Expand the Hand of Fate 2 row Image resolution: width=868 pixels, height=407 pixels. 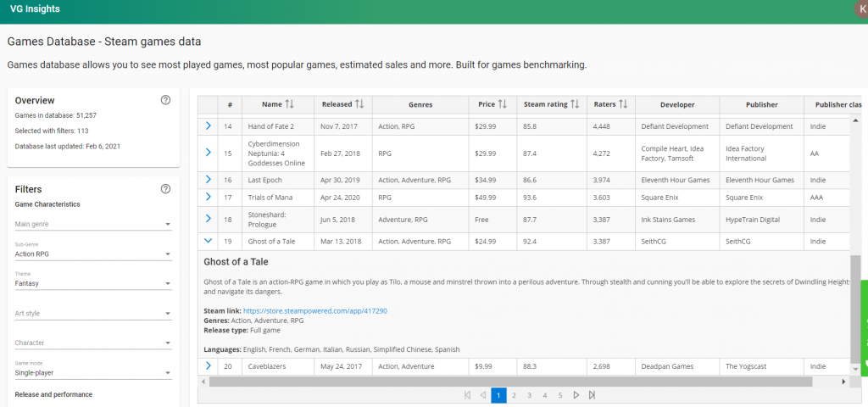pyautogui.click(x=209, y=126)
